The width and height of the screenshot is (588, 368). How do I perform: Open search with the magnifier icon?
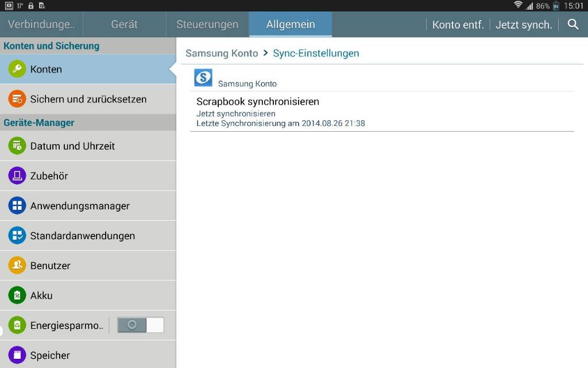tap(572, 24)
